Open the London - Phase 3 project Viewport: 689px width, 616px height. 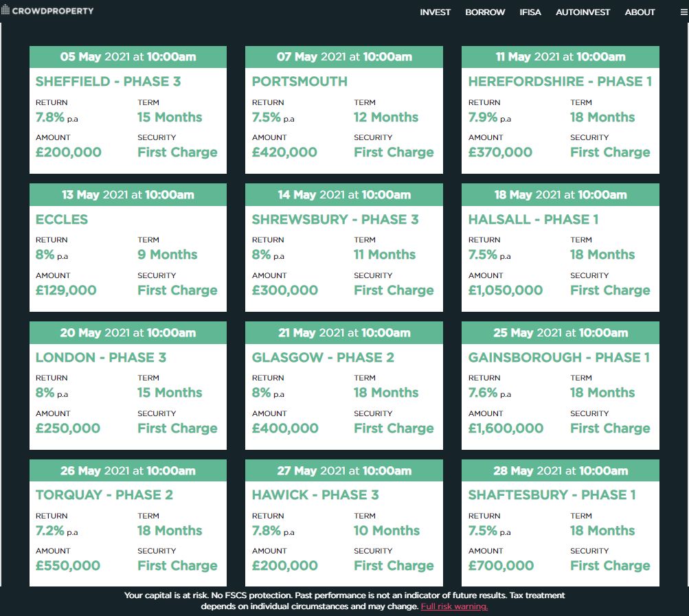tap(100, 357)
